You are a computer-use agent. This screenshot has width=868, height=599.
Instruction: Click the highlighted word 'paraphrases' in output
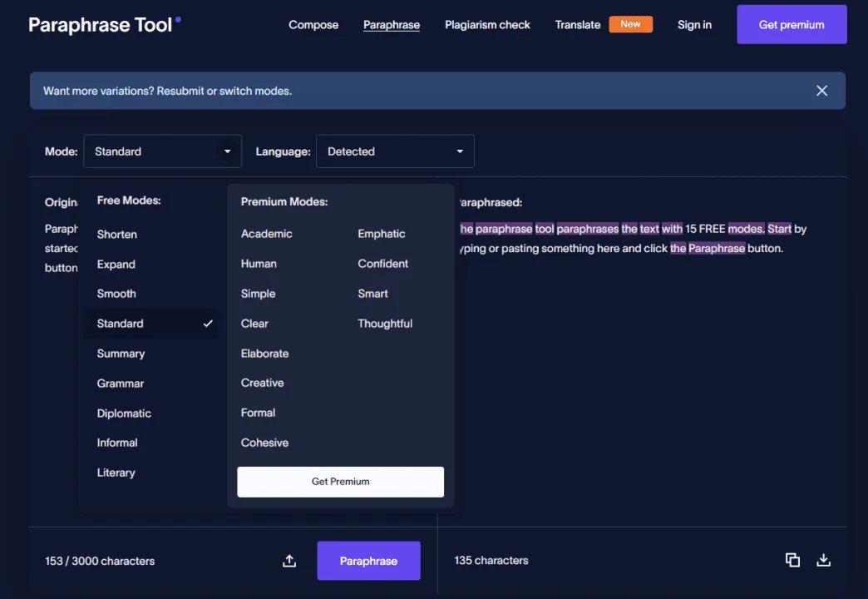(x=587, y=229)
